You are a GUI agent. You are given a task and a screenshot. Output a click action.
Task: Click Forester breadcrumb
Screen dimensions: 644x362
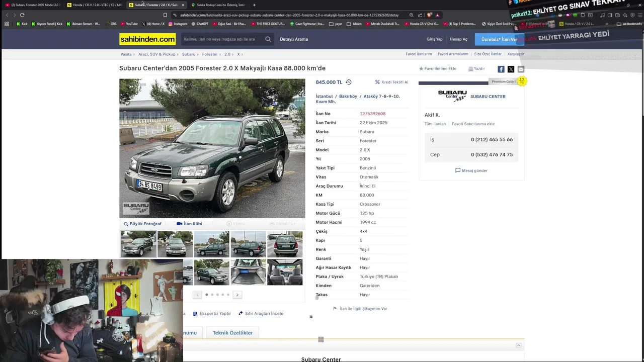(x=210, y=54)
